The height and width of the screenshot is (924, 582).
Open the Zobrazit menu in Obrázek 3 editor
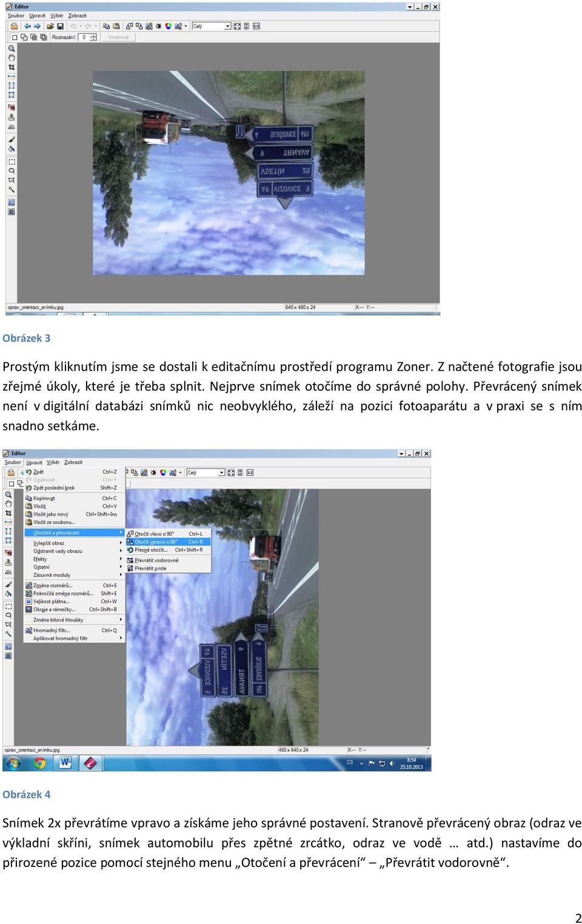(78, 16)
